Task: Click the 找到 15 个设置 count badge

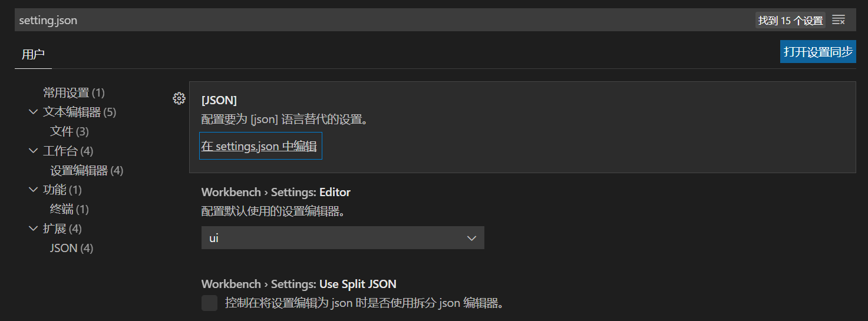Action: pyautogui.click(x=790, y=21)
